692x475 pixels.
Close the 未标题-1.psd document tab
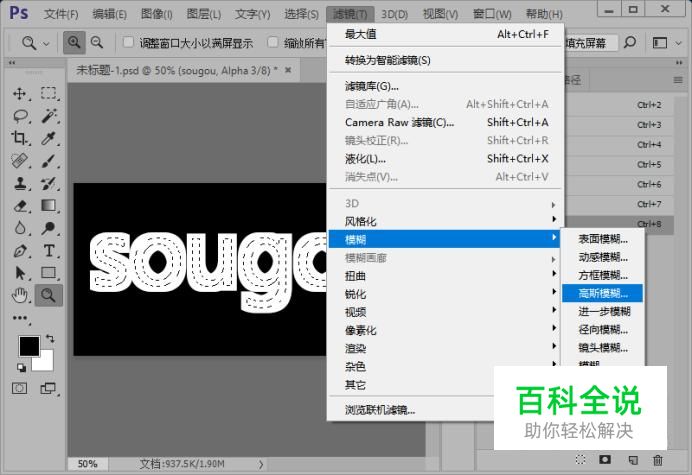point(288,70)
